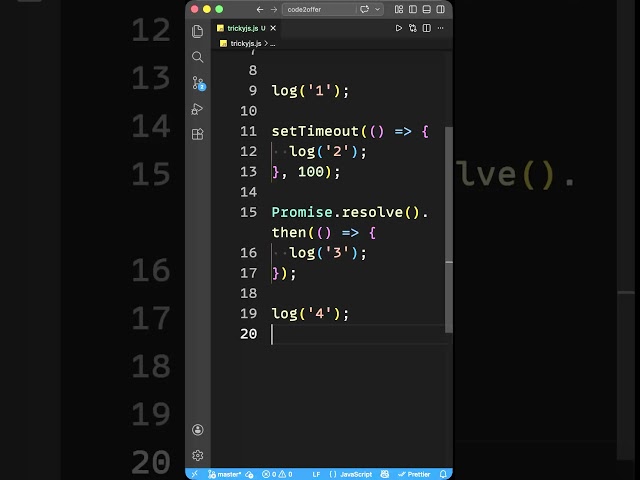Click the then(() => { wrapped line
This screenshot has height=480, width=640.
tap(324, 233)
